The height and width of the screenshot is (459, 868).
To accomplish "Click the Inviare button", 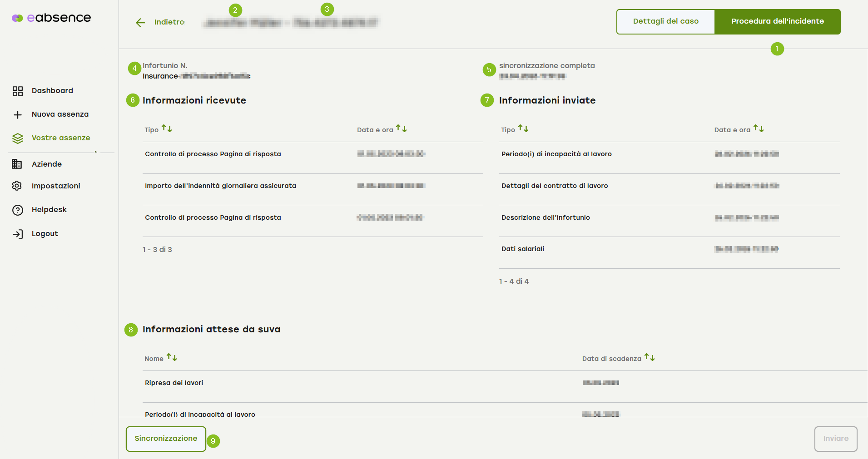I will (x=836, y=439).
